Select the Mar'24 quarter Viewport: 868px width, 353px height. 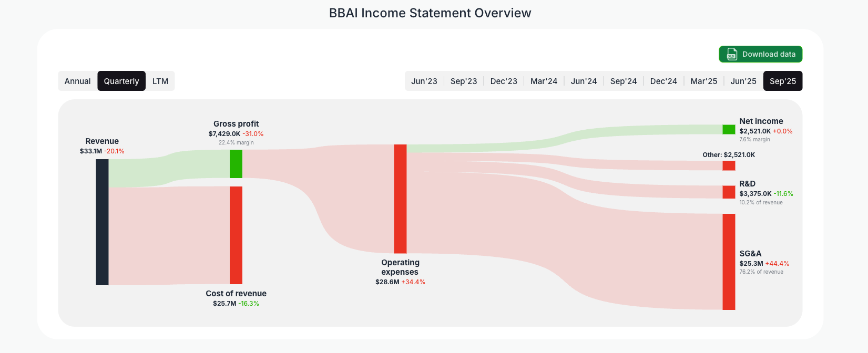coord(544,81)
